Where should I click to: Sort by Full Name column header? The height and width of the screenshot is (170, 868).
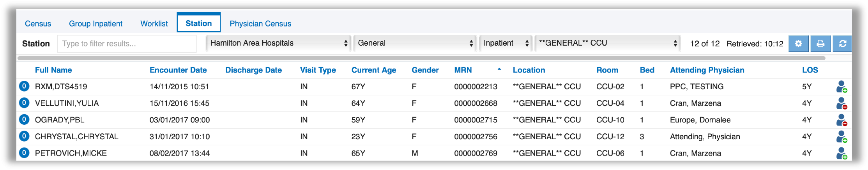pyautogui.click(x=53, y=70)
